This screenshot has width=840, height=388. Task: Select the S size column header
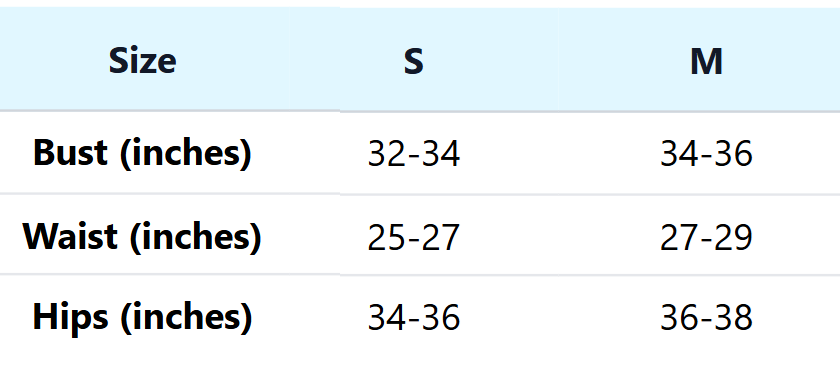(414, 61)
